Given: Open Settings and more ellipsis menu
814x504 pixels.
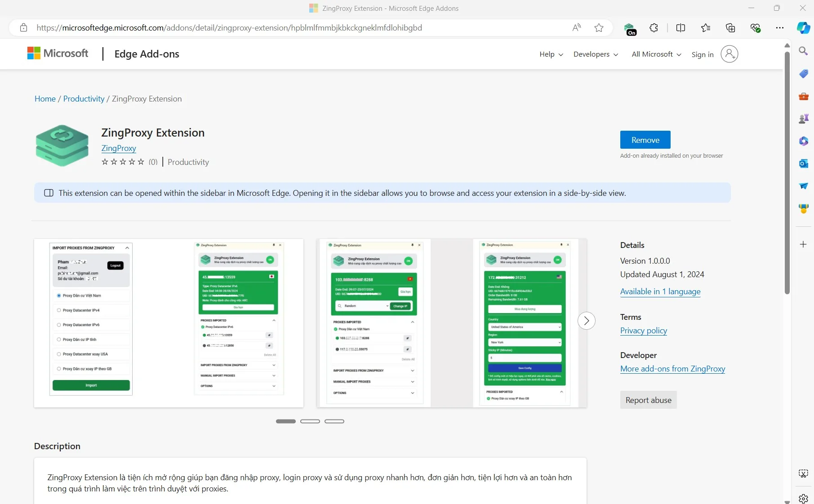Looking at the screenshot, I should 779,28.
